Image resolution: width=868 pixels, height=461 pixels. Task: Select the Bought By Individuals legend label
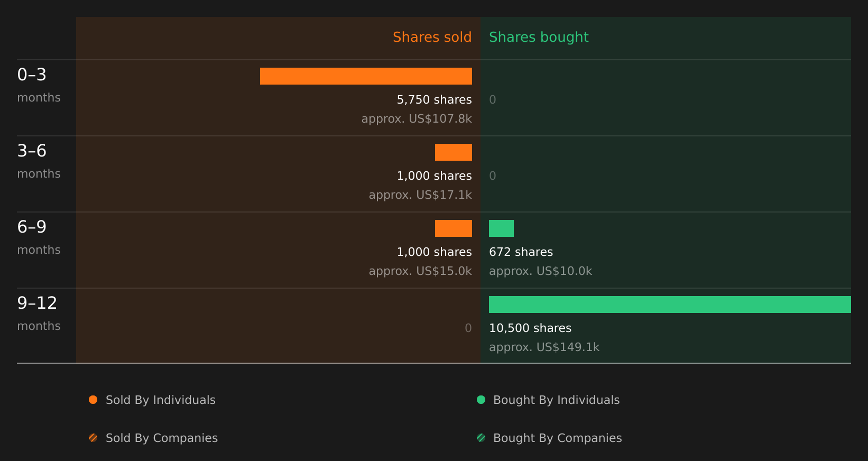(557, 400)
